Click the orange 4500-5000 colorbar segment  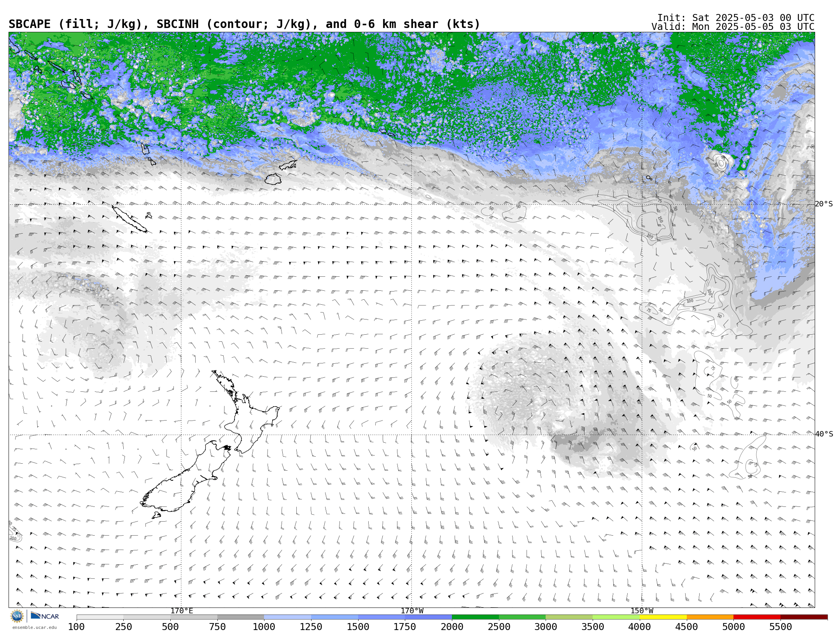[710, 617]
